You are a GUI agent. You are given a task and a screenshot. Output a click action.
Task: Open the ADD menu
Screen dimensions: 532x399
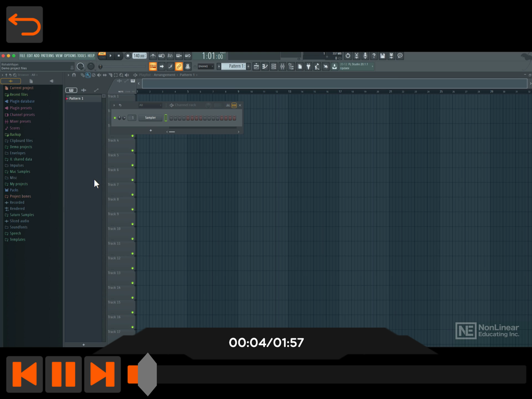click(37, 56)
